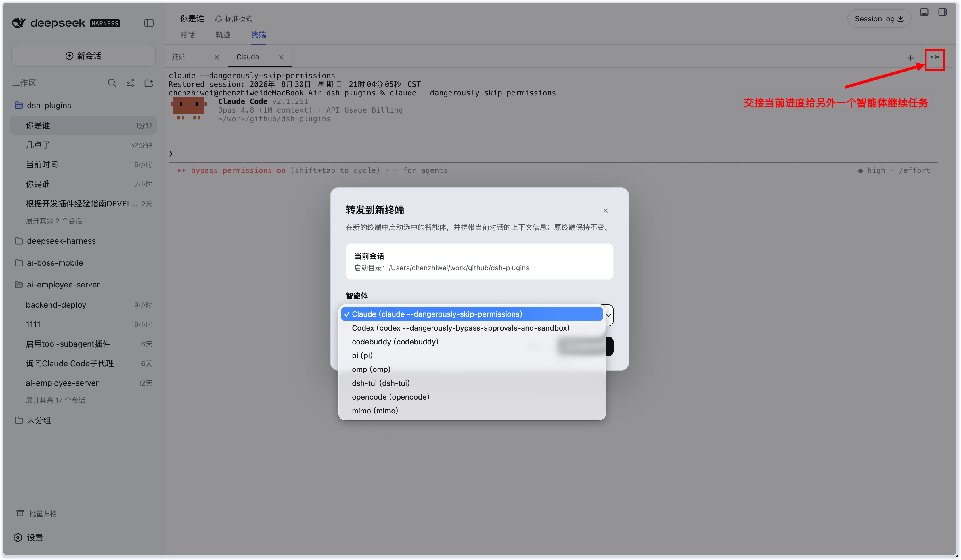Add a new terminal tab with plus icon
The image size is (961, 560).
(x=910, y=58)
